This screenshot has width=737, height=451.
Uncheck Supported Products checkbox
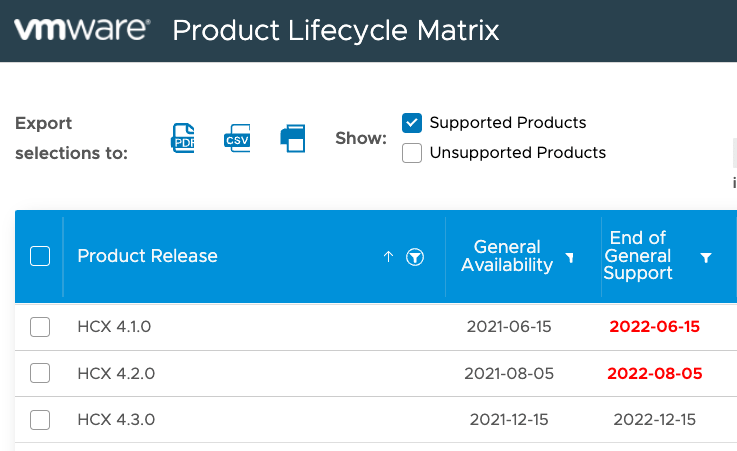coord(411,123)
